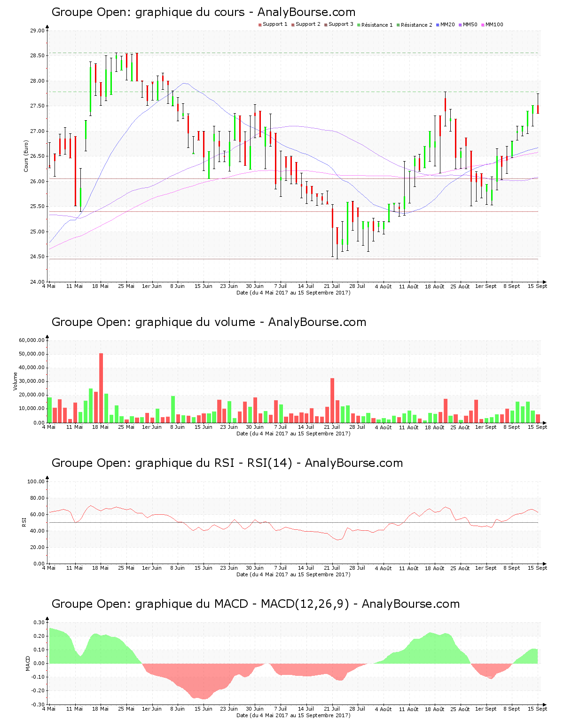
Task: Click the Support 1 legend color square
Action: [x=260, y=24]
